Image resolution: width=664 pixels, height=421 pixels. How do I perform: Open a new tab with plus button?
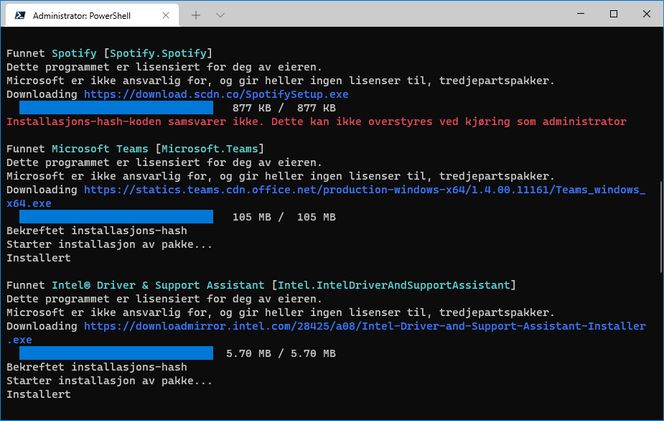[x=196, y=16]
